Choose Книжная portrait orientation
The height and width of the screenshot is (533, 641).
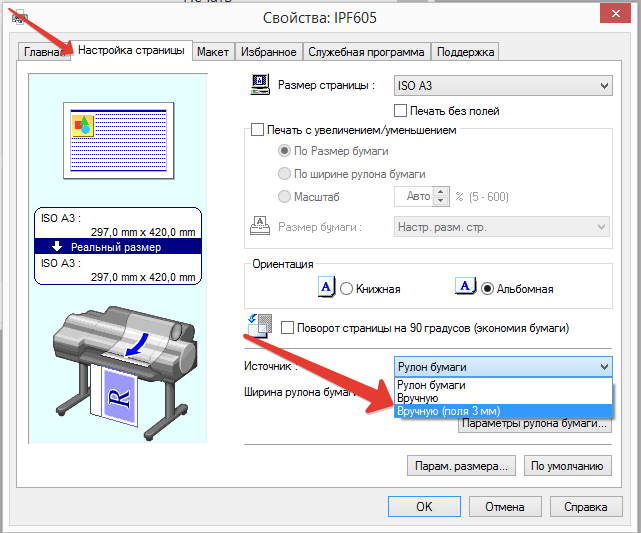pos(346,289)
